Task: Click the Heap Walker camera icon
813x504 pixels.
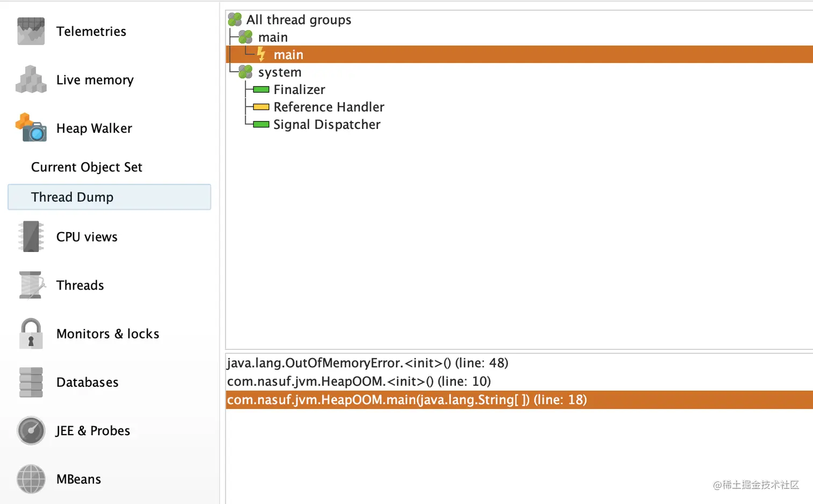Action: 31,127
